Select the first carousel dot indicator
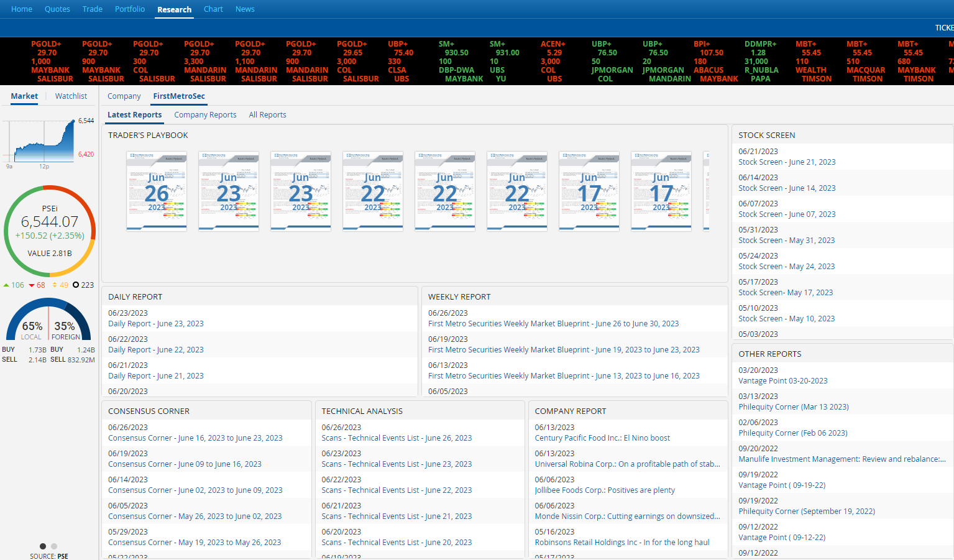The width and height of the screenshot is (954, 560). click(x=43, y=546)
